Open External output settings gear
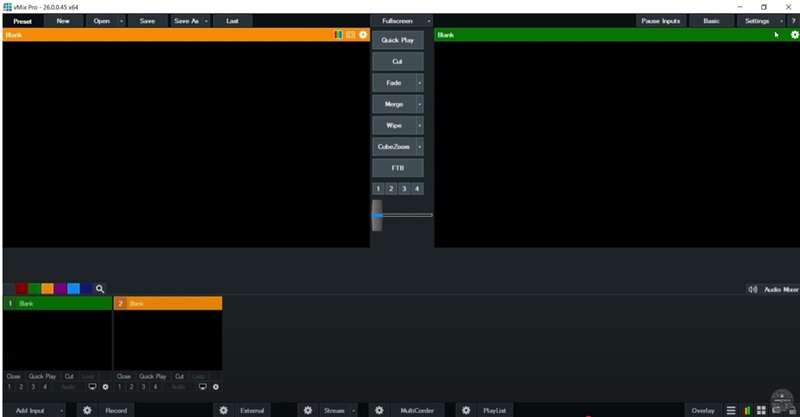The width and height of the screenshot is (800, 417). click(x=223, y=410)
